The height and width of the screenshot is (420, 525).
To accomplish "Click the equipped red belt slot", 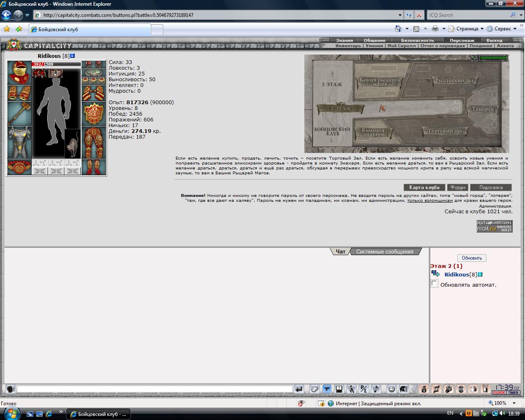I will click(x=19, y=167).
